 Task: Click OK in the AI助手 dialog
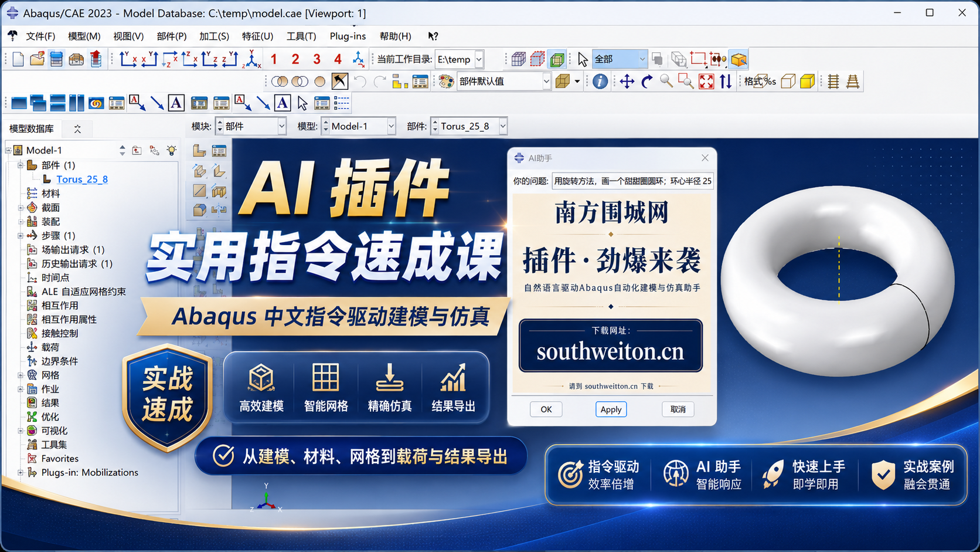546,409
